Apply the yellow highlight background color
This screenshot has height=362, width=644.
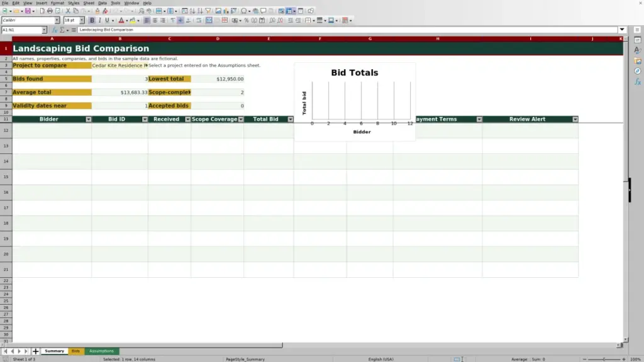pyautogui.click(x=133, y=20)
